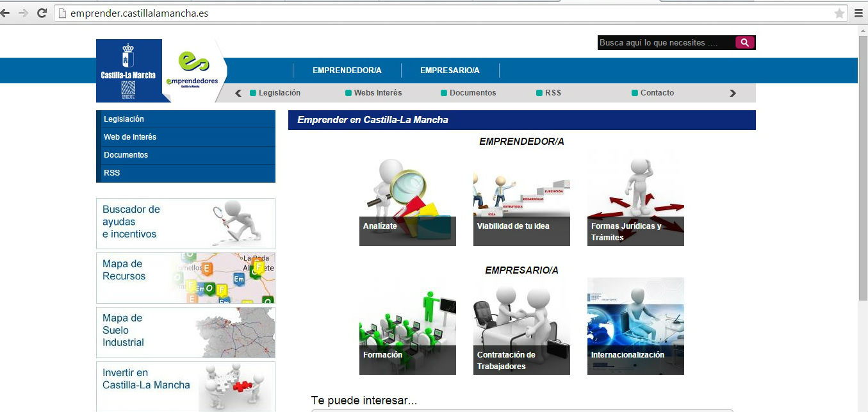
Task: Open the EMPRESARIO/A top menu
Action: pyautogui.click(x=450, y=70)
